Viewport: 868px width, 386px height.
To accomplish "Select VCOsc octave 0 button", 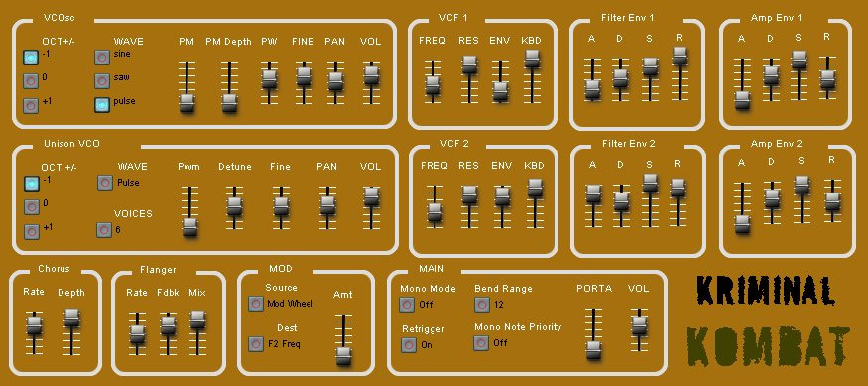I will point(31,80).
